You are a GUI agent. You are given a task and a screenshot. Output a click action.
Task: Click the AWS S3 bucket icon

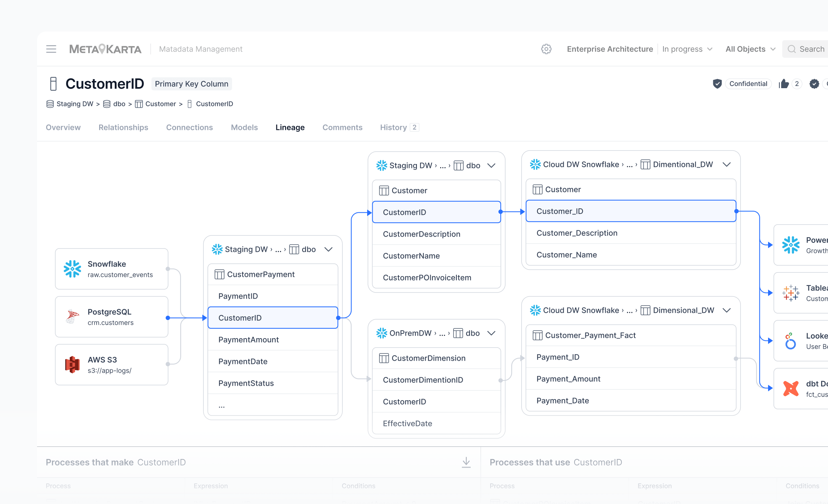point(73,365)
